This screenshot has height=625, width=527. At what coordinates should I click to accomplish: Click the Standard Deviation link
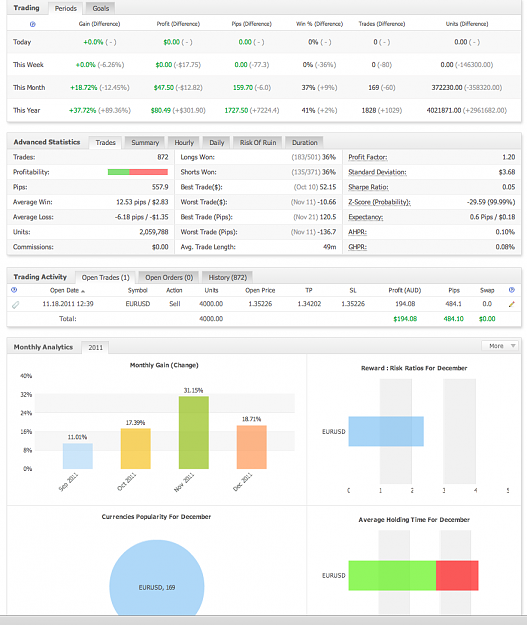(x=377, y=172)
